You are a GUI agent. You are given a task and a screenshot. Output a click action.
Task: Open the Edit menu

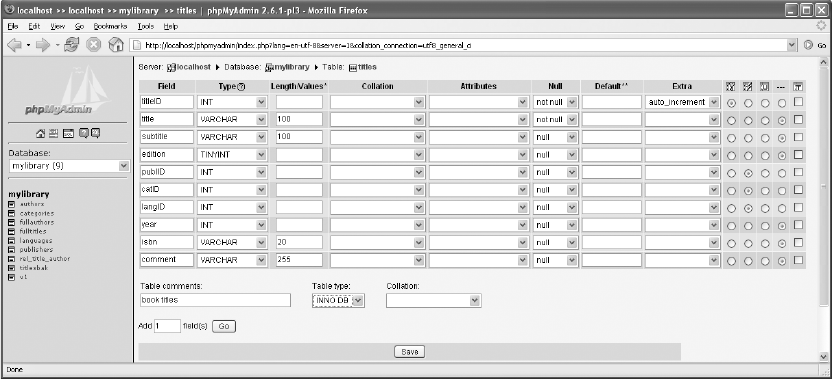pos(34,26)
